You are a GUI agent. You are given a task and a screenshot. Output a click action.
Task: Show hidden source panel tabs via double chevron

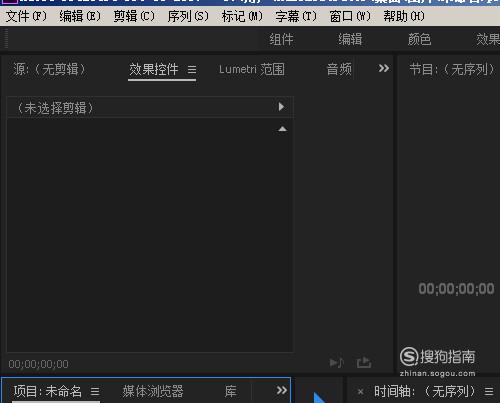384,68
